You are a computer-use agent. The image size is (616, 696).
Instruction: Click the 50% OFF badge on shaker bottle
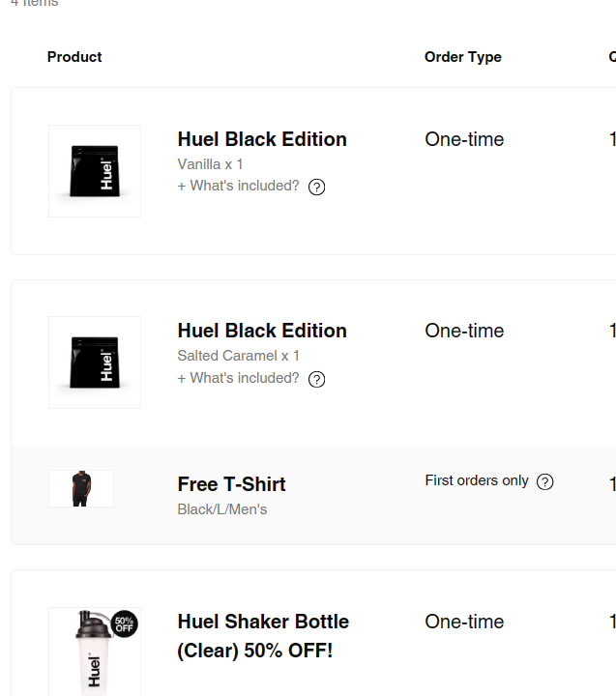coord(124,624)
